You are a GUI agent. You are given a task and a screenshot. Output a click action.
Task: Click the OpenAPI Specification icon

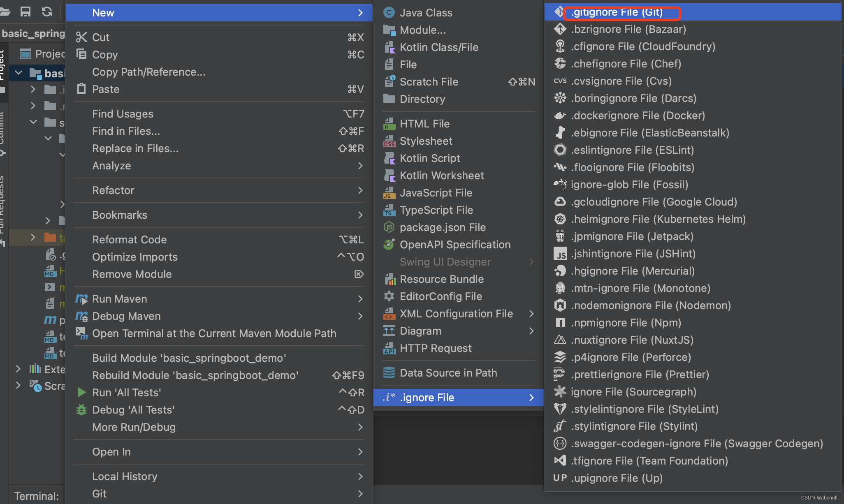(389, 244)
